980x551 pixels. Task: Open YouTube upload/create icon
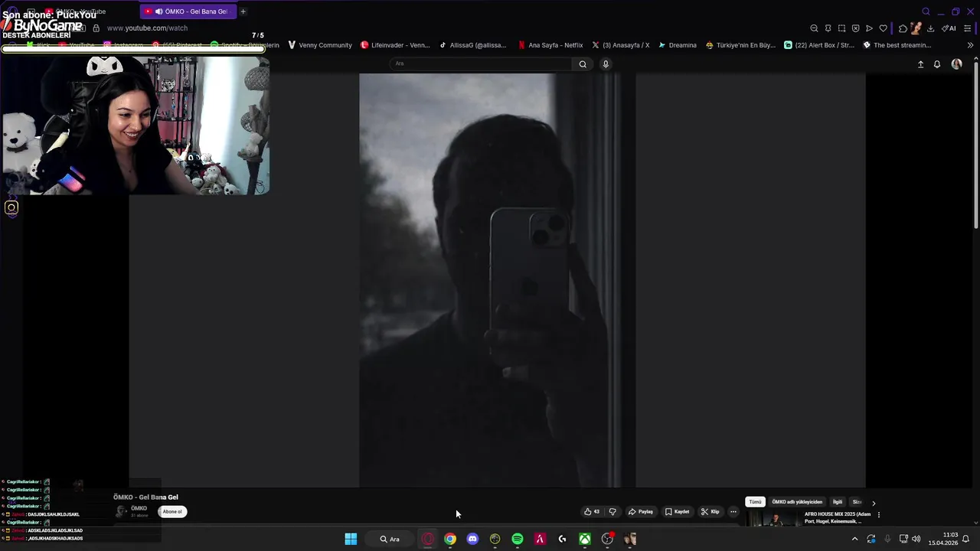coord(920,64)
